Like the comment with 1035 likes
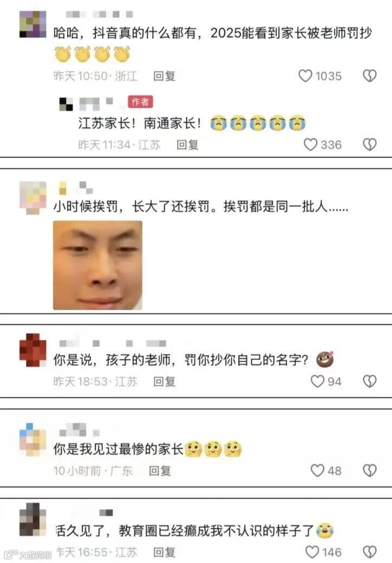 pos(305,76)
